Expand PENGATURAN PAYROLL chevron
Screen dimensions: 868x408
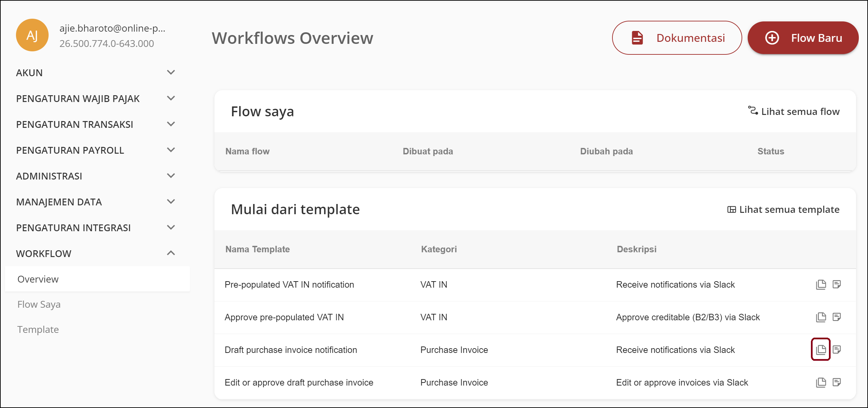click(171, 150)
